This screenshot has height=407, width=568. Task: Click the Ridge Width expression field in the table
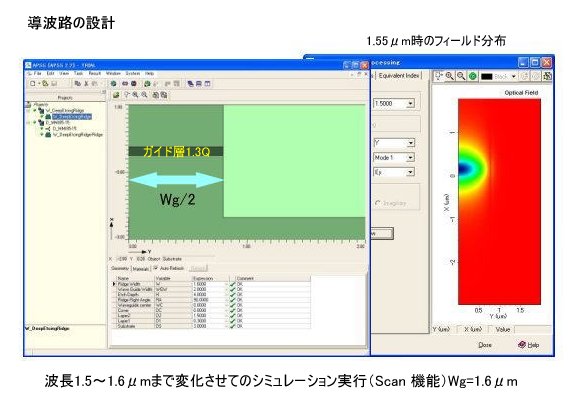(x=210, y=284)
